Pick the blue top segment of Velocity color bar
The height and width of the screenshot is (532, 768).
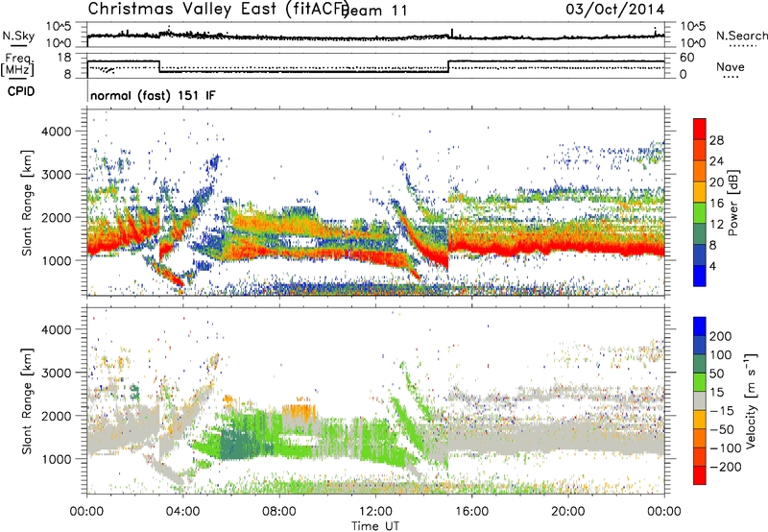click(x=700, y=326)
